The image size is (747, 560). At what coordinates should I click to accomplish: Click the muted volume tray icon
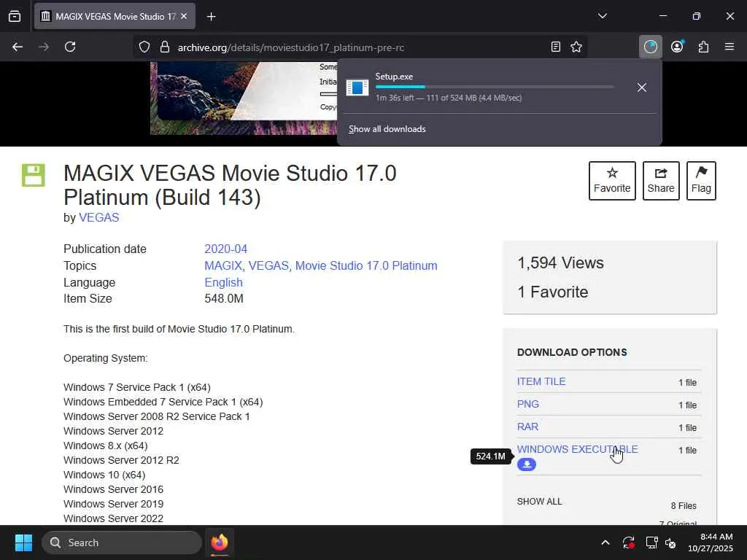[670, 542]
